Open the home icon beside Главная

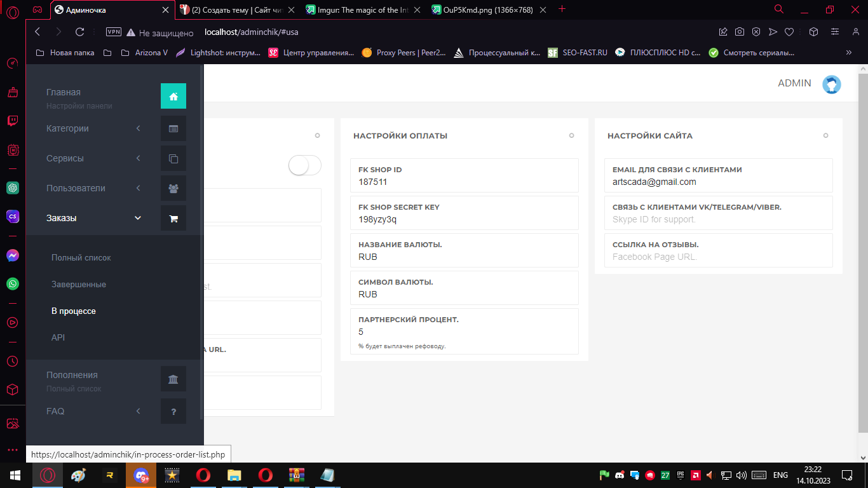tap(173, 97)
